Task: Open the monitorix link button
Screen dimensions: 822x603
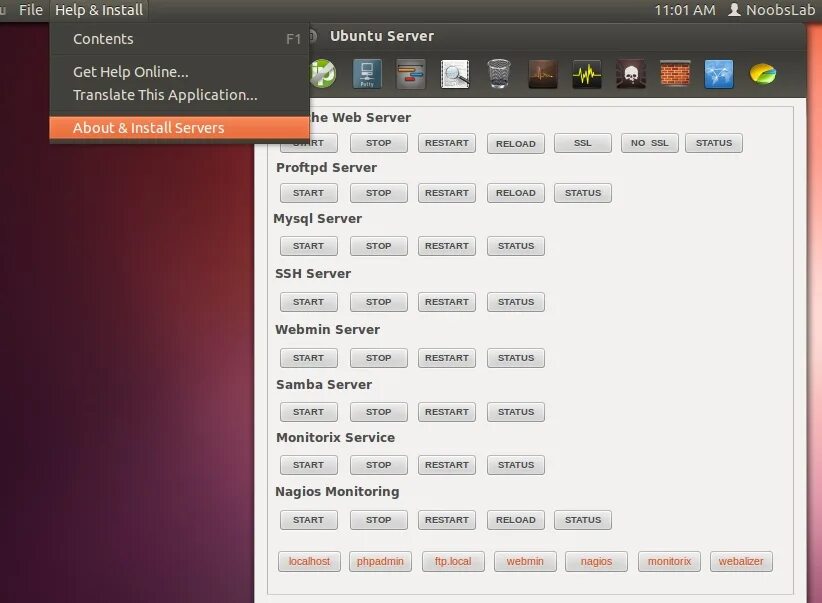Action: (669, 562)
